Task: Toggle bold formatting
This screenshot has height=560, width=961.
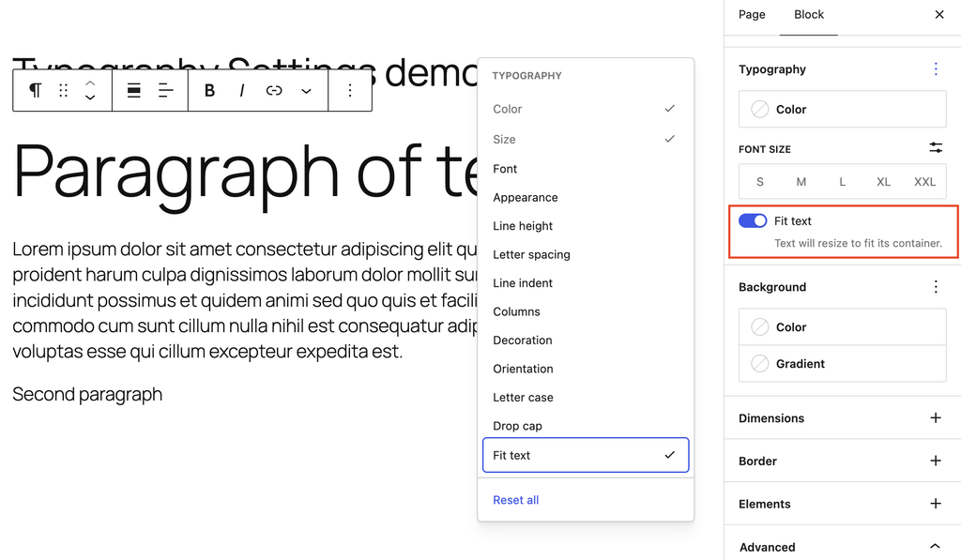Action: 209,91
